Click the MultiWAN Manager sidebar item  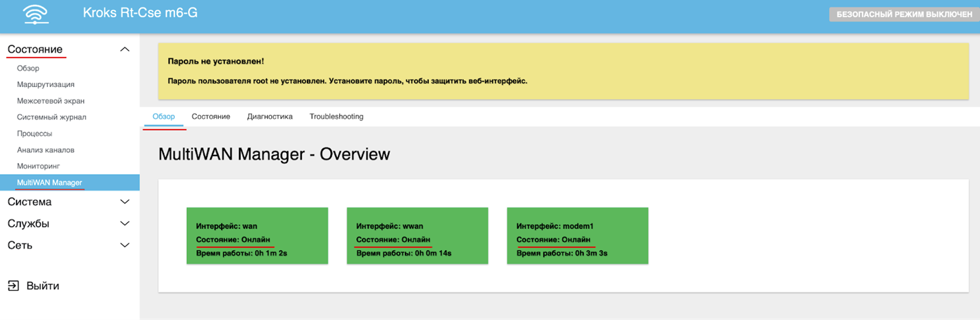(x=49, y=183)
